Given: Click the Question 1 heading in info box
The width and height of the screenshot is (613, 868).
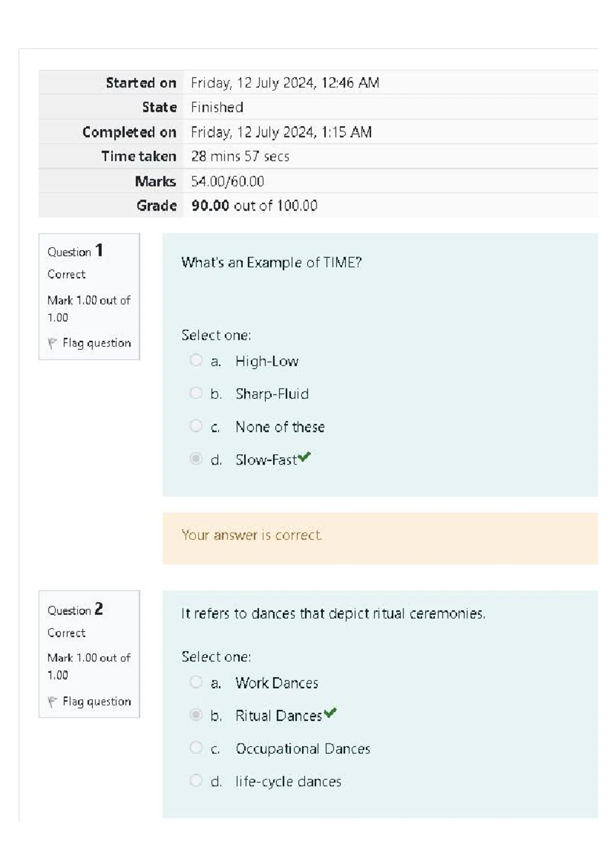Looking at the screenshot, I should (x=75, y=251).
